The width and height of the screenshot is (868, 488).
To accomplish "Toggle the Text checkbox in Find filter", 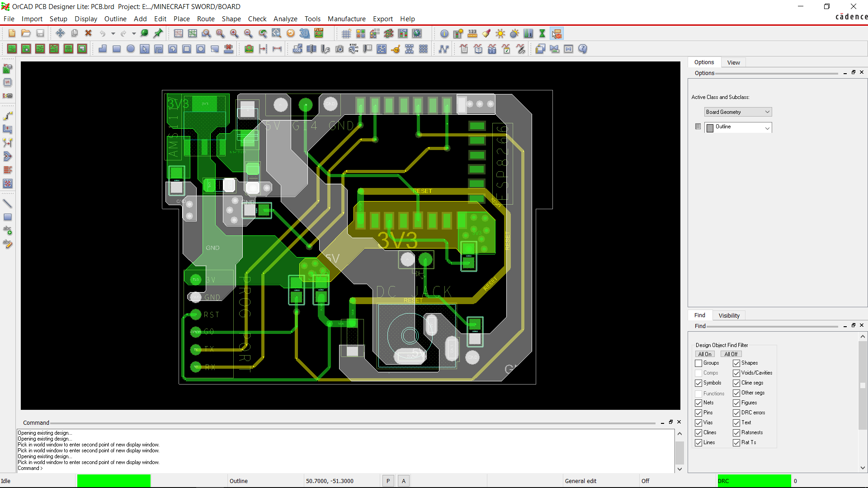I will click(x=736, y=423).
